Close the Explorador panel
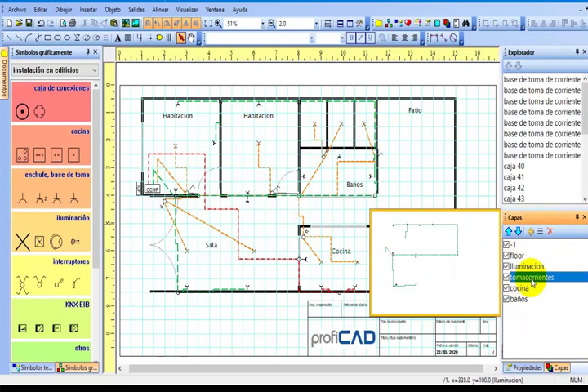Image resolution: width=588 pixels, height=392 pixels. coord(584,52)
